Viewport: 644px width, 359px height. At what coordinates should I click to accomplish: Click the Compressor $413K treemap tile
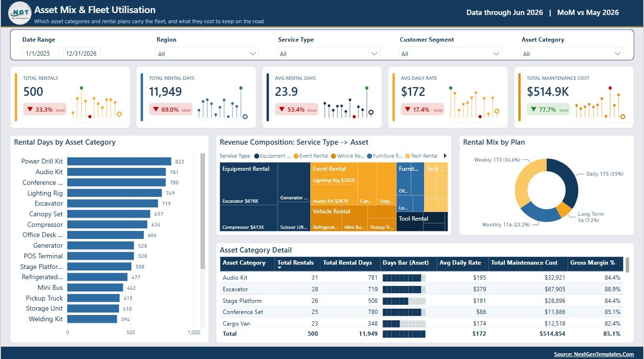coord(248,218)
